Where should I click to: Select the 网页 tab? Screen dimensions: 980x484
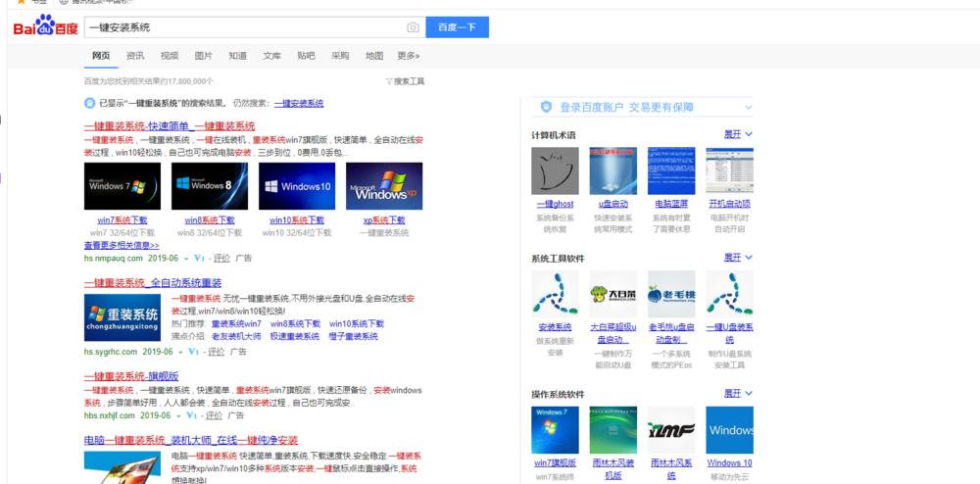coord(101,56)
